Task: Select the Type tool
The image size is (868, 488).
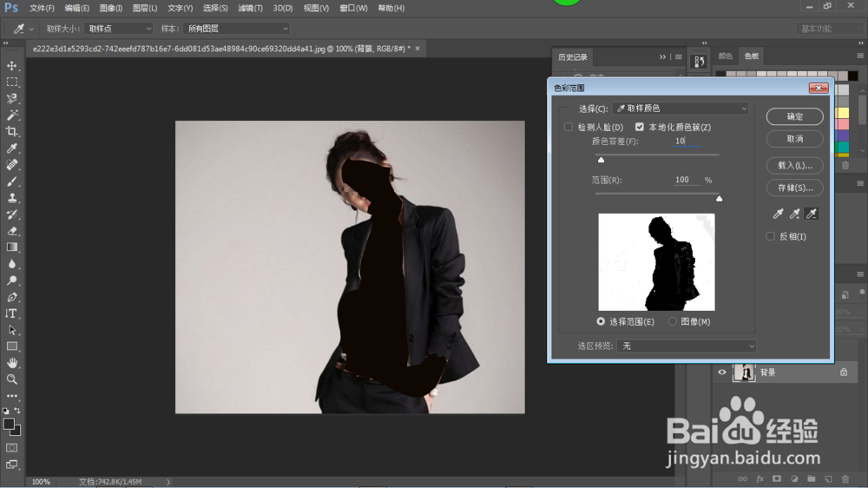Action: pos(11,313)
